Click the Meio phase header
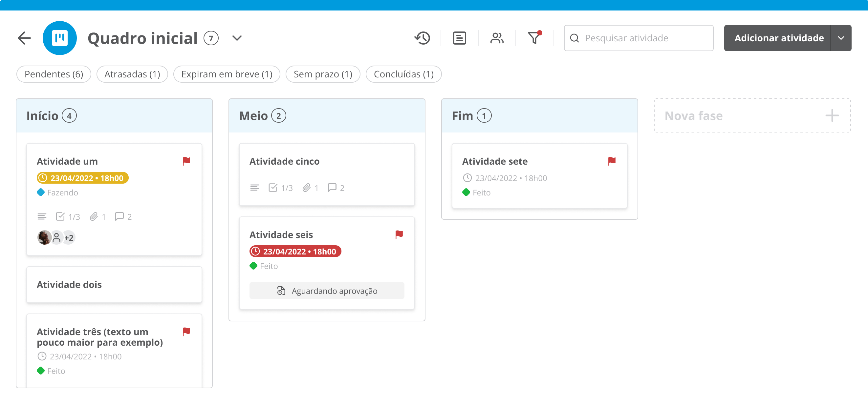 tap(327, 116)
